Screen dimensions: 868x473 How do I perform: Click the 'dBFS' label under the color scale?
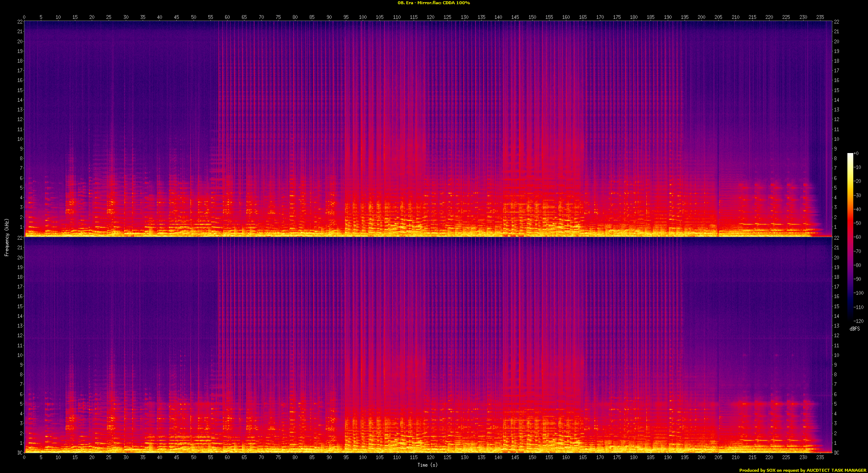(x=855, y=329)
